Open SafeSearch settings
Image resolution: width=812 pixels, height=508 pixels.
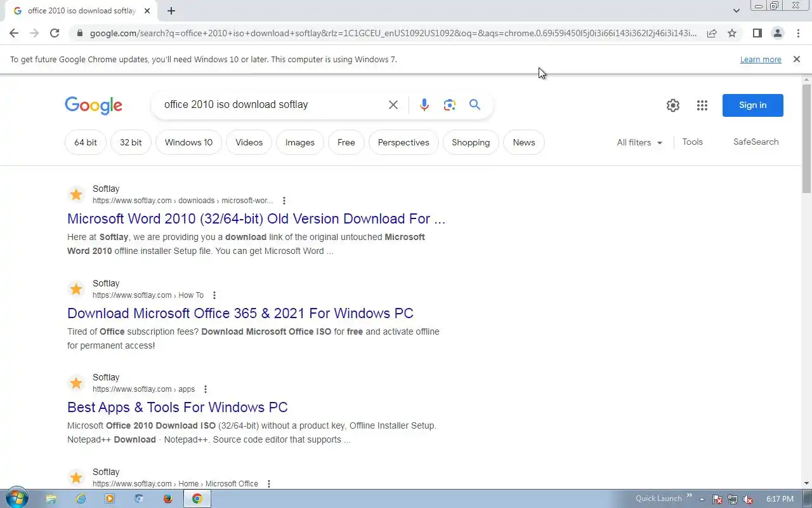tap(756, 142)
